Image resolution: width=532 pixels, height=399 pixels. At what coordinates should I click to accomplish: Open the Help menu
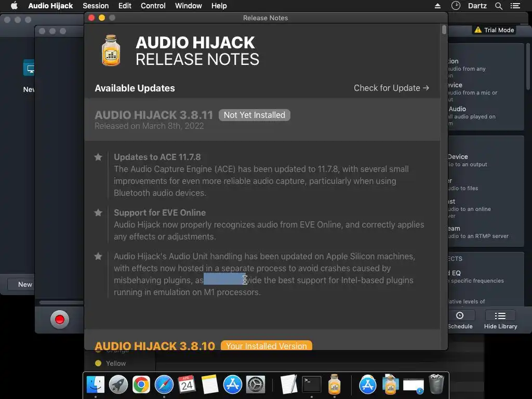(x=219, y=6)
